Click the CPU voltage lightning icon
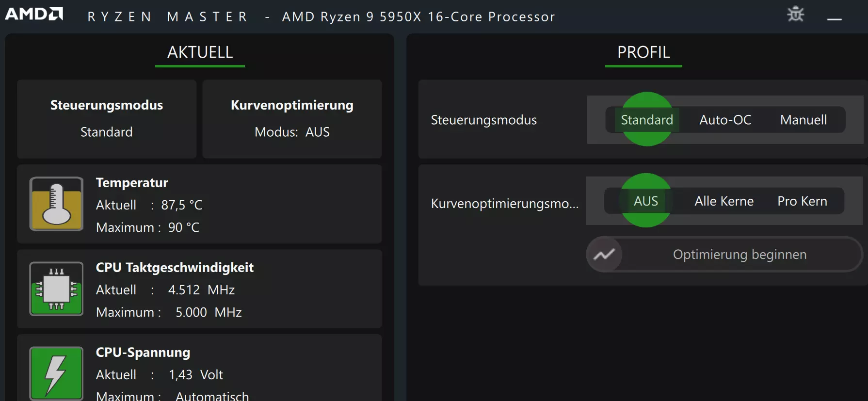Screen dimensions: 868x401 [56, 373]
